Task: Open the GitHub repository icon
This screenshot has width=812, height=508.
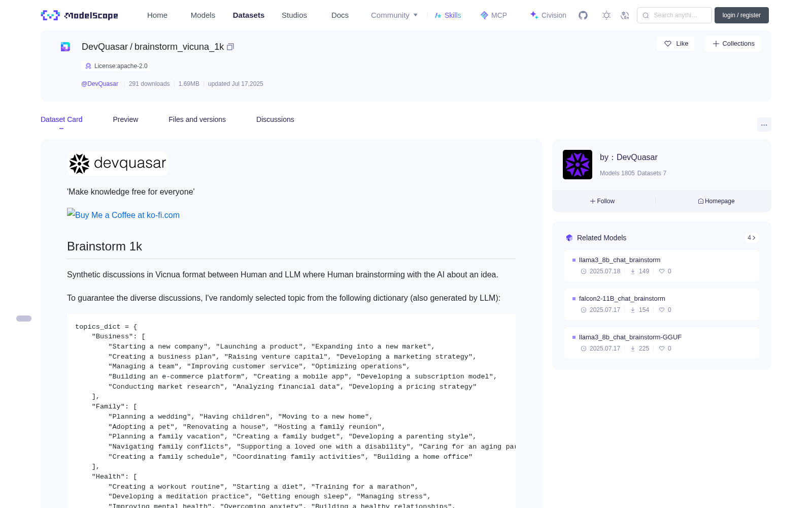Action: (583, 15)
